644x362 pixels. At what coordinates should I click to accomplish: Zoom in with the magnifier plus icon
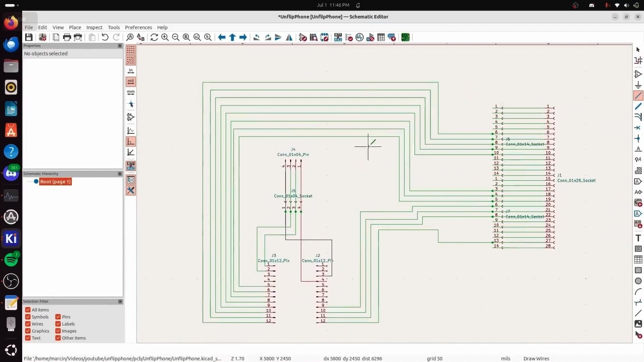[165, 37]
